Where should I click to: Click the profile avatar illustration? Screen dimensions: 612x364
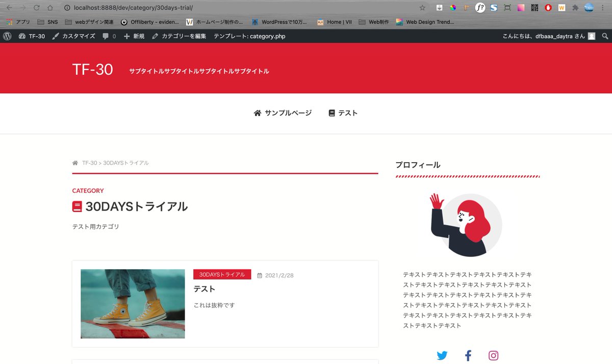(x=467, y=225)
